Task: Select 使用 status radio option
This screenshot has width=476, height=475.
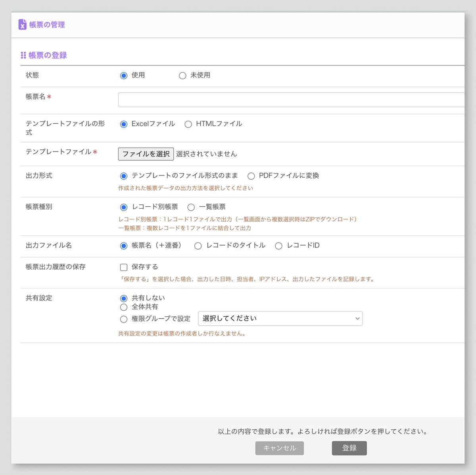Action: pyautogui.click(x=123, y=75)
